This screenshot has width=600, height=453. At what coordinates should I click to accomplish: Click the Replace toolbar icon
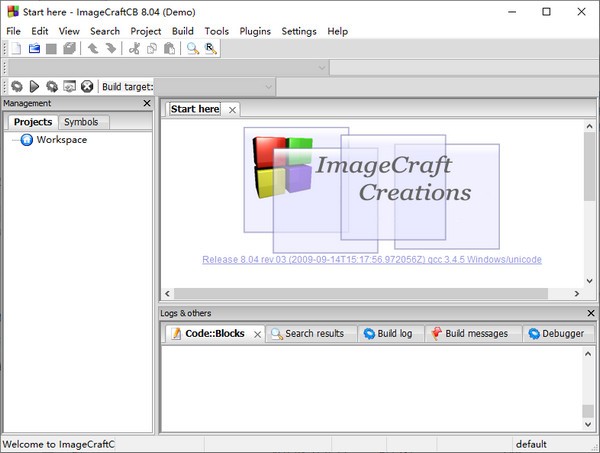[x=210, y=48]
